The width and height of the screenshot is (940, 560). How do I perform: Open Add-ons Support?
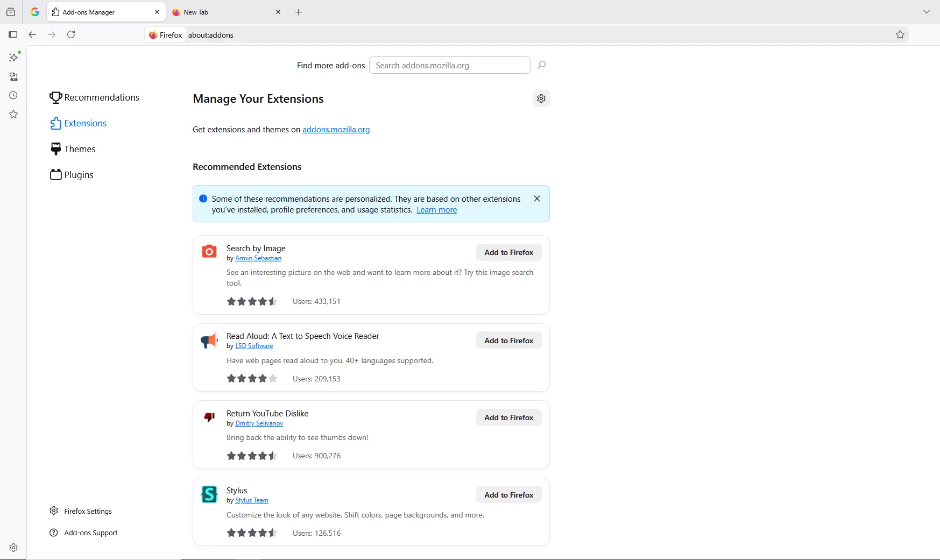(83, 533)
